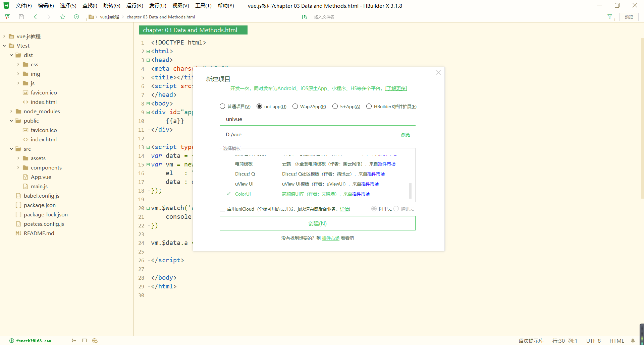Fold the code at line 2 html tag
The width and height of the screenshot is (644, 345).
click(x=148, y=51)
